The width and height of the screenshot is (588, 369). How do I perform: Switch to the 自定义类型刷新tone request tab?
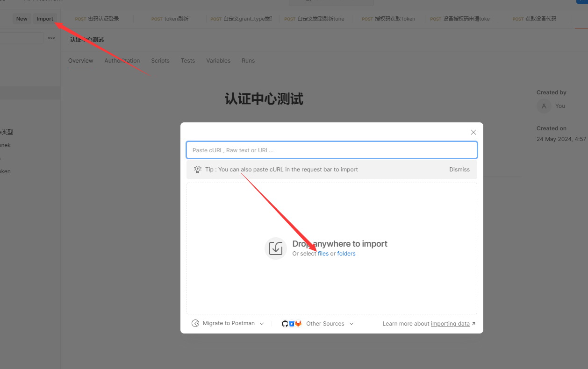314,19
